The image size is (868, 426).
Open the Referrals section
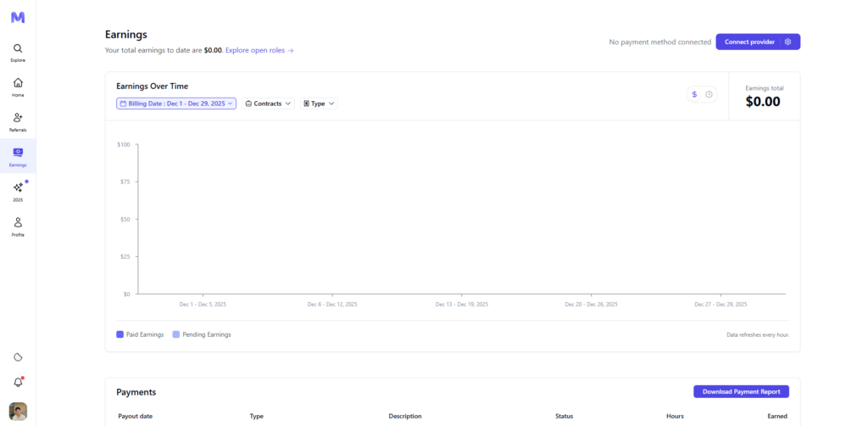click(x=18, y=121)
